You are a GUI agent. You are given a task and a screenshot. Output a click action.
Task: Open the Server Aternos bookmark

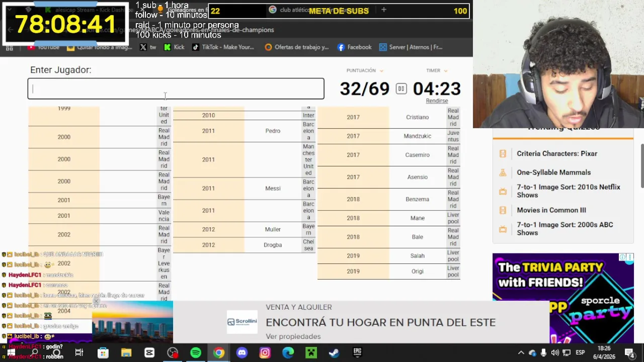point(411,47)
